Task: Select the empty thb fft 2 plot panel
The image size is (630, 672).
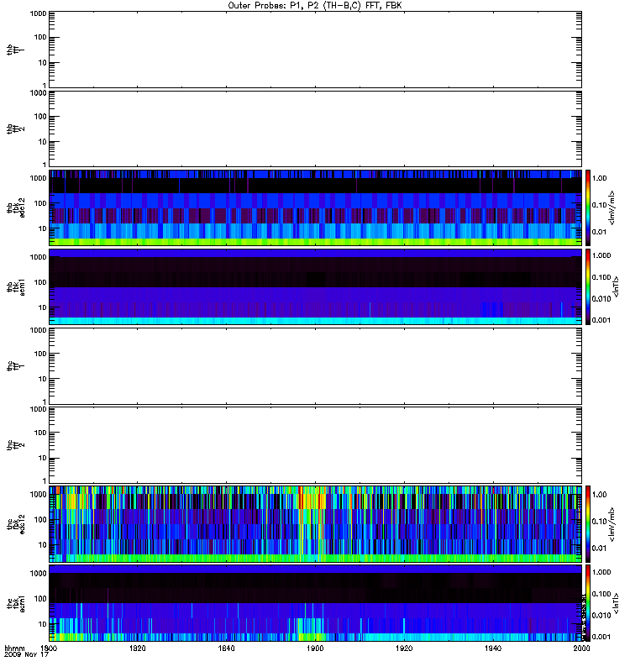Action: click(x=316, y=129)
